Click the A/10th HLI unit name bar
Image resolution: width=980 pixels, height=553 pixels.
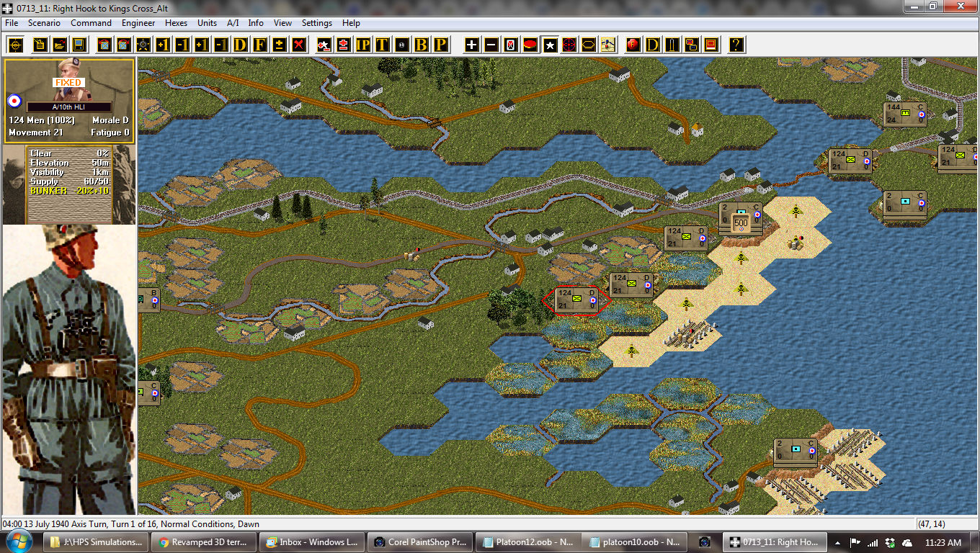click(x=69, y=107)
